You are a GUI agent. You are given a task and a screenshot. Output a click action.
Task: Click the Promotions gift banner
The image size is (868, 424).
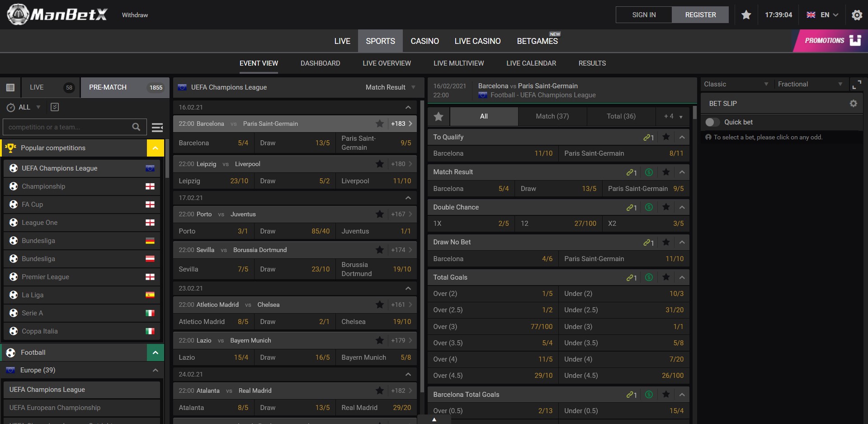831,41
